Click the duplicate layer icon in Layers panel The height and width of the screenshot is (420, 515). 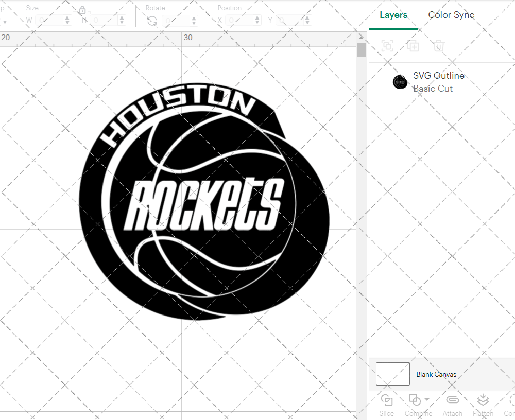pos(413,46)
